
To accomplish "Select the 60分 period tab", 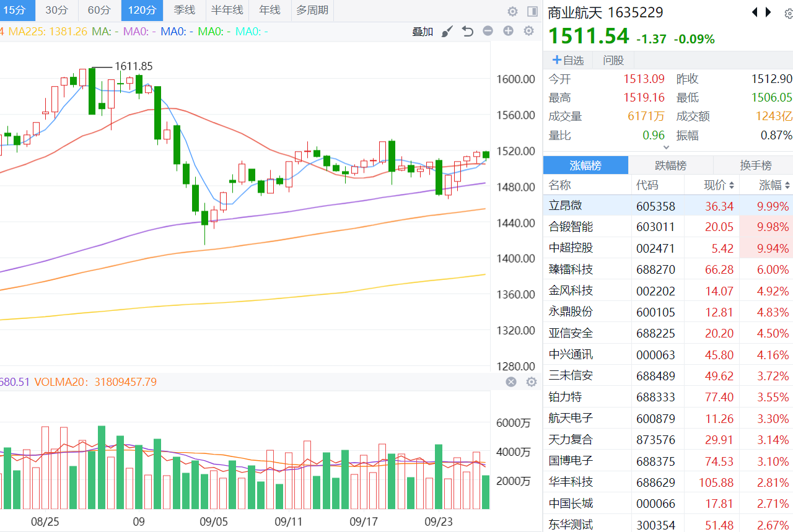I will (x=99, y=10).
